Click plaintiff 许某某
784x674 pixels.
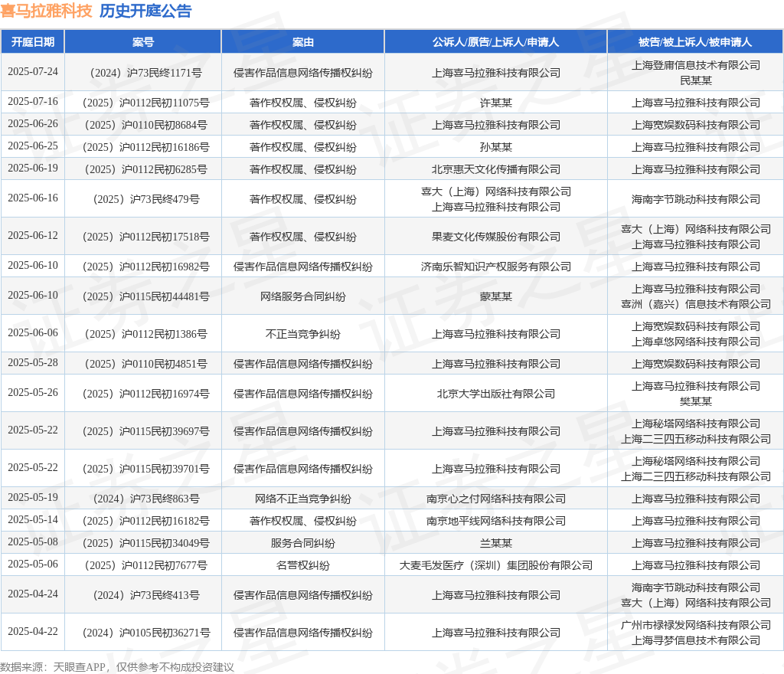[495, 103]
